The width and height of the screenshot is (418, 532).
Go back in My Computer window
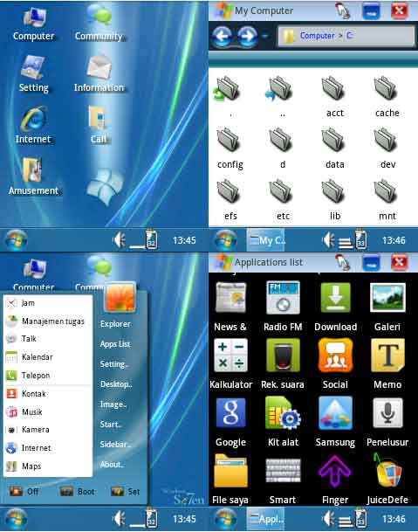pos(223,36)
